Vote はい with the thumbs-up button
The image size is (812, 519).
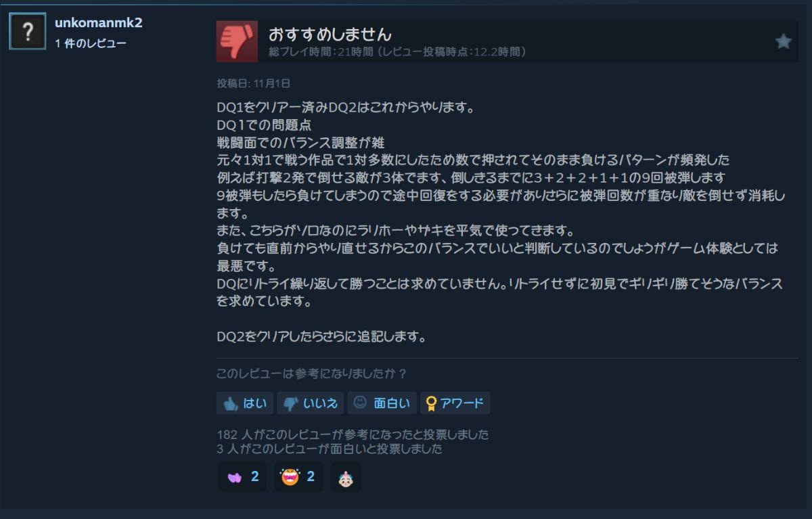click(245, 403)
